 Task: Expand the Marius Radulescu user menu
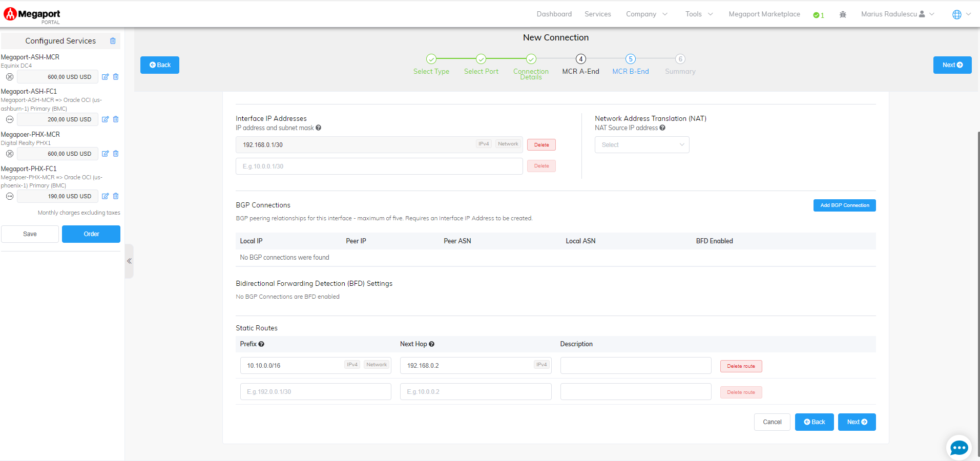(x=897, y=14)
